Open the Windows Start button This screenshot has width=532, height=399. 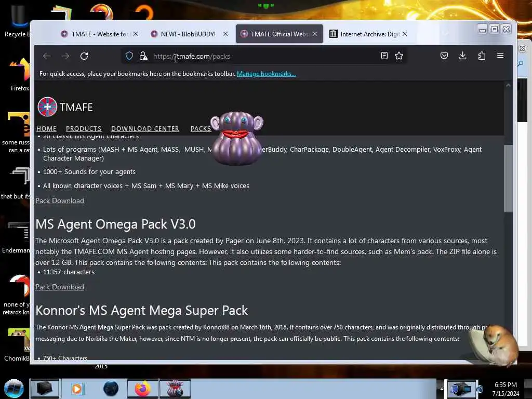(14, 389)
